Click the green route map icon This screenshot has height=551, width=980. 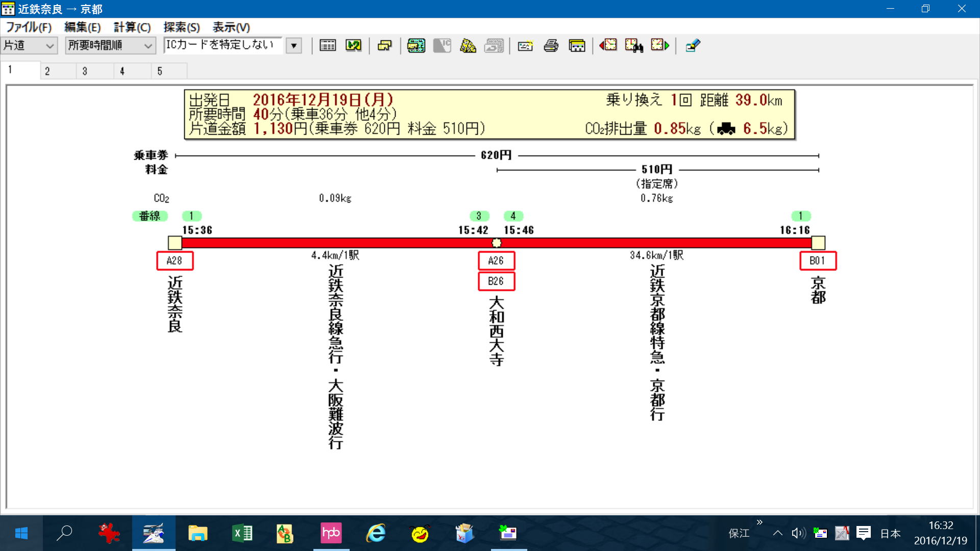tap(353, 45)
